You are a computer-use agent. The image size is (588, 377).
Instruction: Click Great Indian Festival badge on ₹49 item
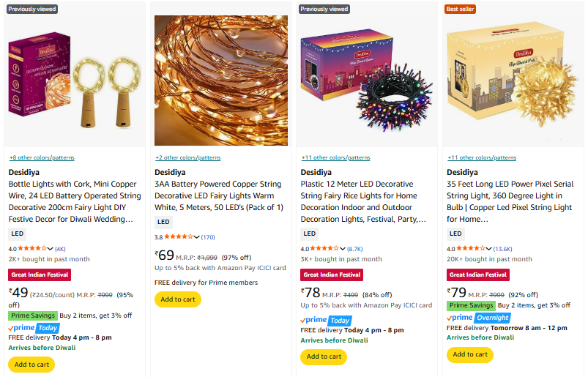pyautogui.click(x=40, y=275)
